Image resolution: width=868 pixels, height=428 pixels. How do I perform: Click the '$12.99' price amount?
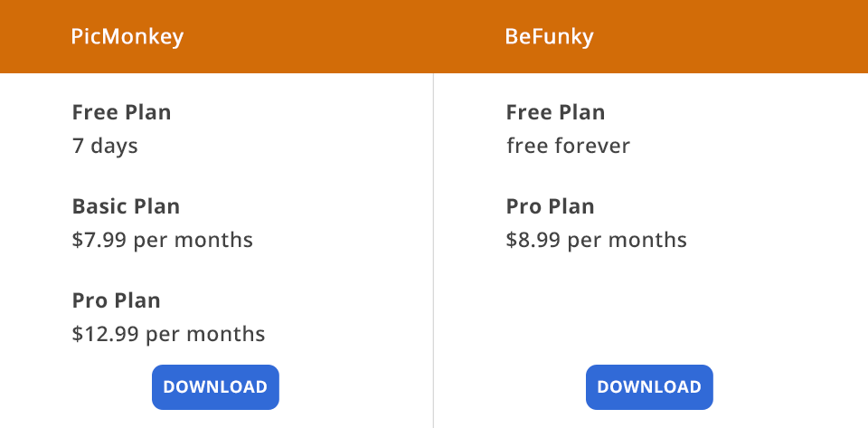pyautogui.click(x=105, y=334)
